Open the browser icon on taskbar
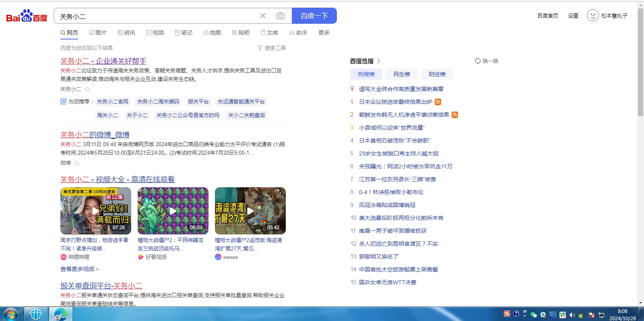 [60, 314]
